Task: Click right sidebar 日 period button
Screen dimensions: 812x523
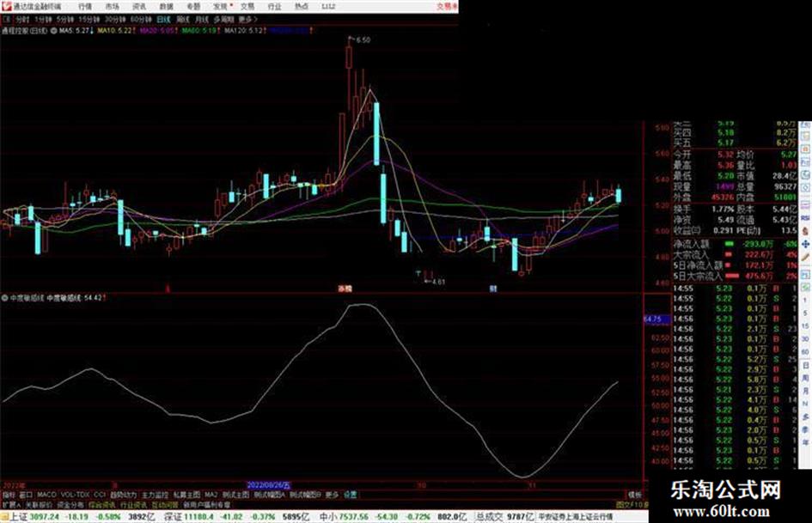Action: [805, 366]
